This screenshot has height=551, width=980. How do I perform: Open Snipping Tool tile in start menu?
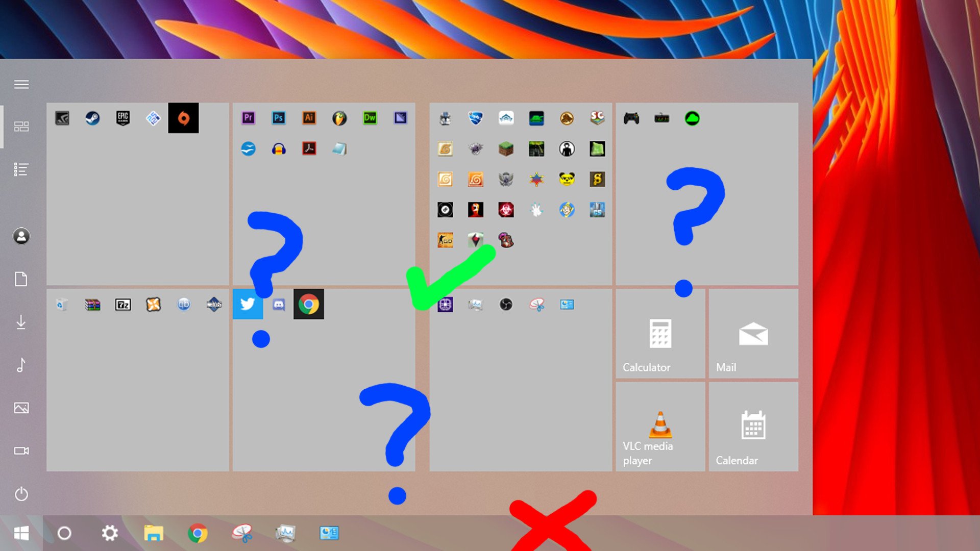pos(536,305)
